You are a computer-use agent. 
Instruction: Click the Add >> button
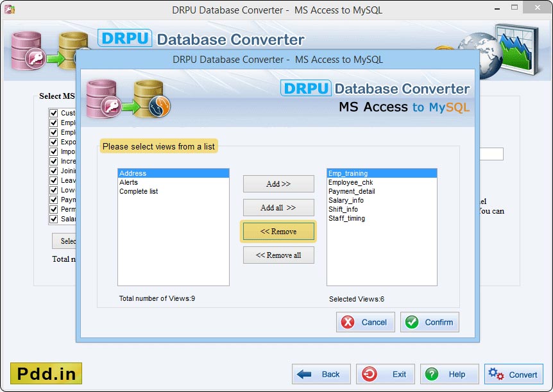(x=278, y=184)
